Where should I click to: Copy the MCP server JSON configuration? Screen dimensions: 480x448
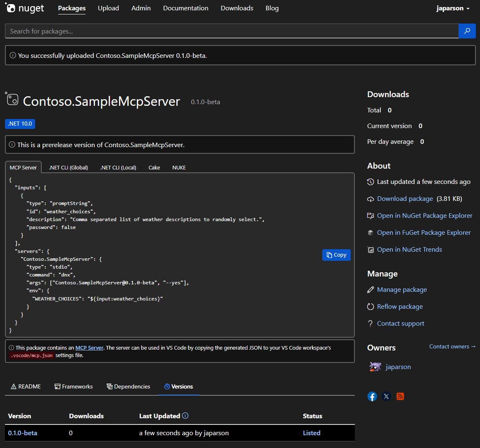(x=336, y=255)
